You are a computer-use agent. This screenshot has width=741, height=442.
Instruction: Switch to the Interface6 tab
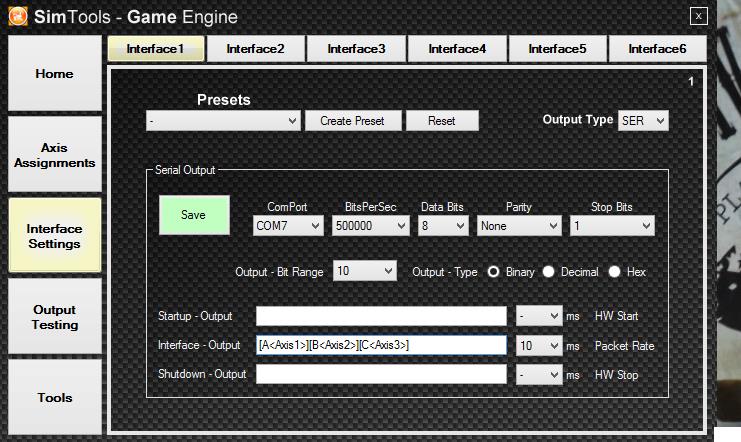coord(657,49)
